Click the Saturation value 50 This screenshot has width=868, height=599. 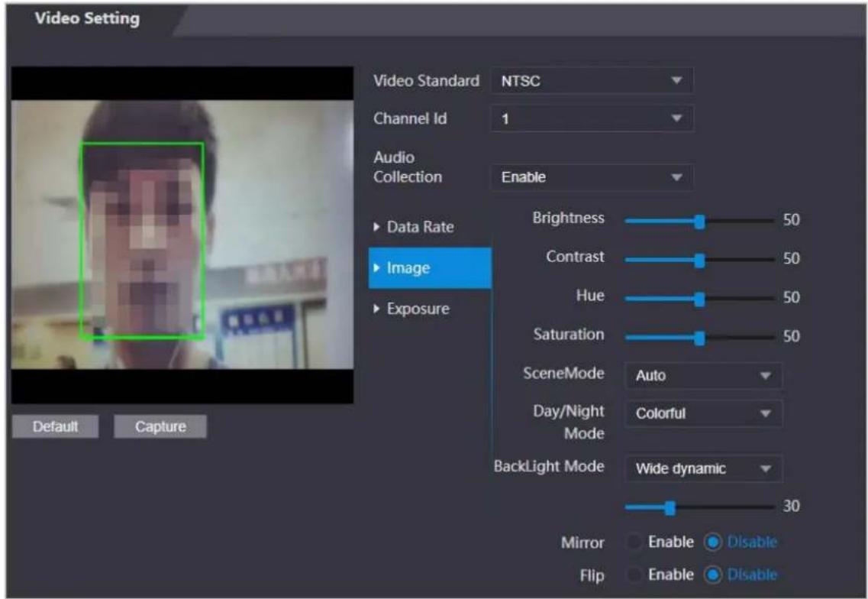pos(792,336)
